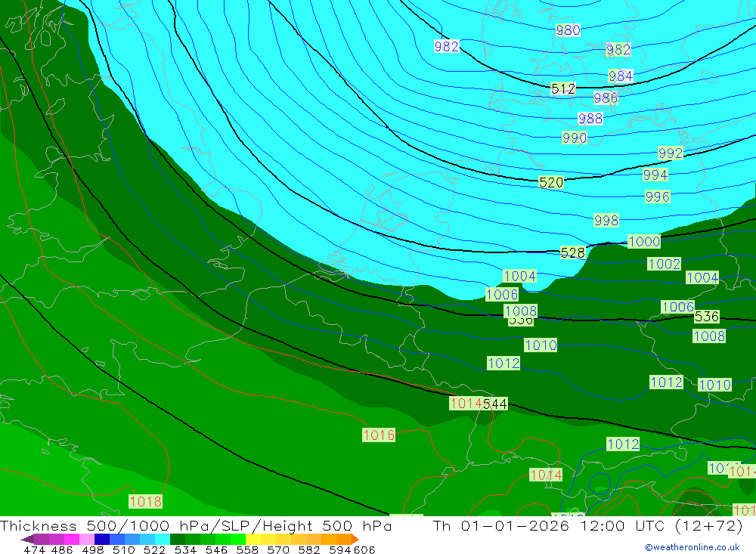The width and height of the screenshot is (756, 554).
Task: Click the dark blue swatch in the legend
Action: [102, 539]
